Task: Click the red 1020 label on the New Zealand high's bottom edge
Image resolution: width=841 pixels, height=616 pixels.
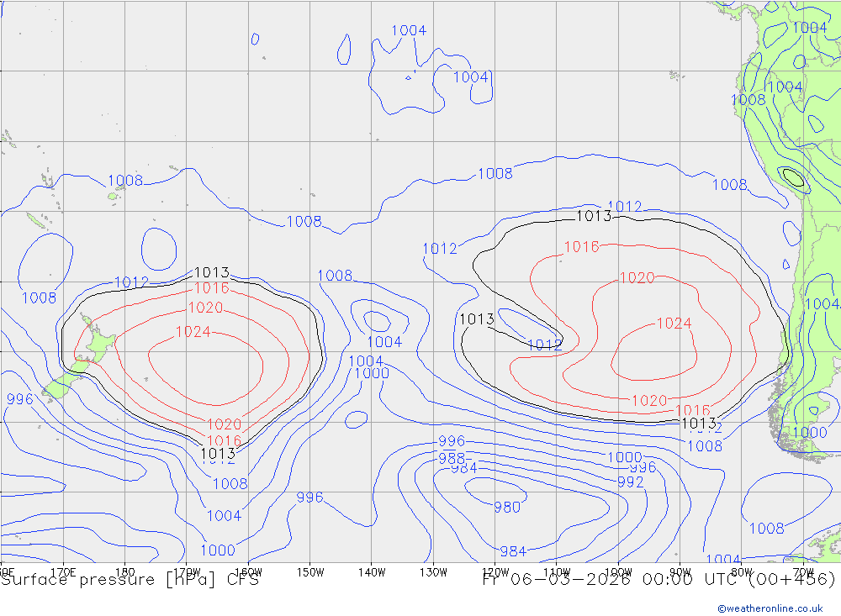Action: click(x=225, y=424)
